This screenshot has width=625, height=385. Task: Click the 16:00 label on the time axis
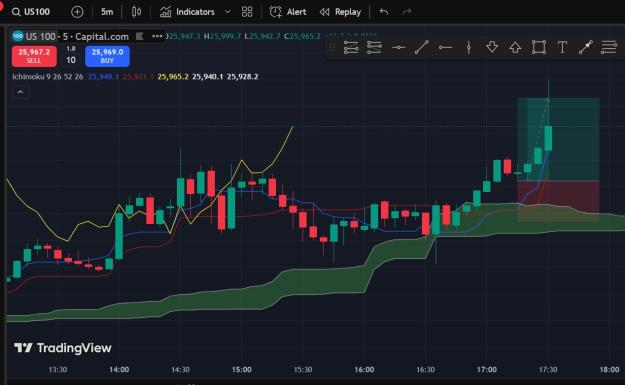point(364,369)
